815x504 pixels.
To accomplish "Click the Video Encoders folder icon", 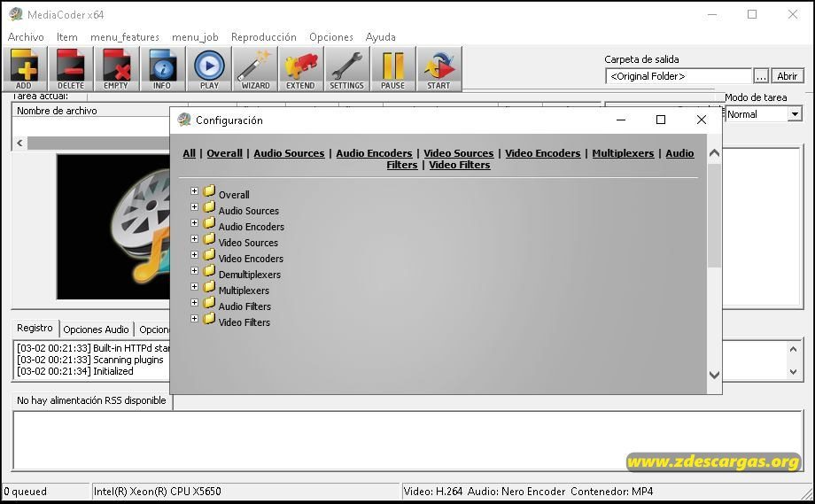I will click(x=209, y=255).
